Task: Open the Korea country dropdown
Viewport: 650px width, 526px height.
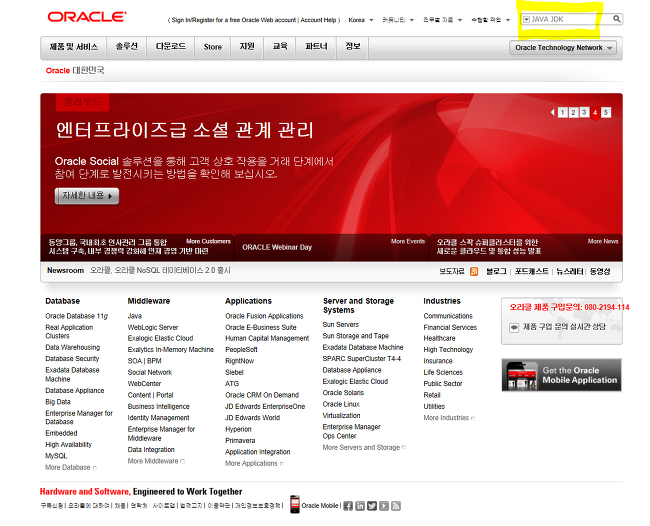Action: [x=361, y=20]
